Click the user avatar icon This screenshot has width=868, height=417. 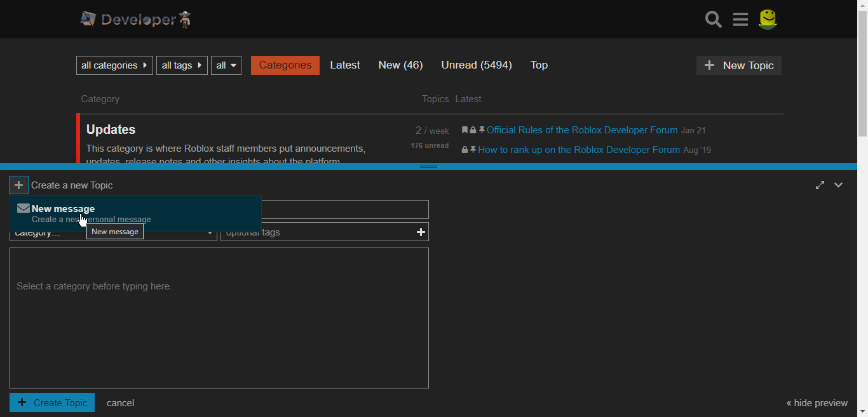[x=768, y=20]
